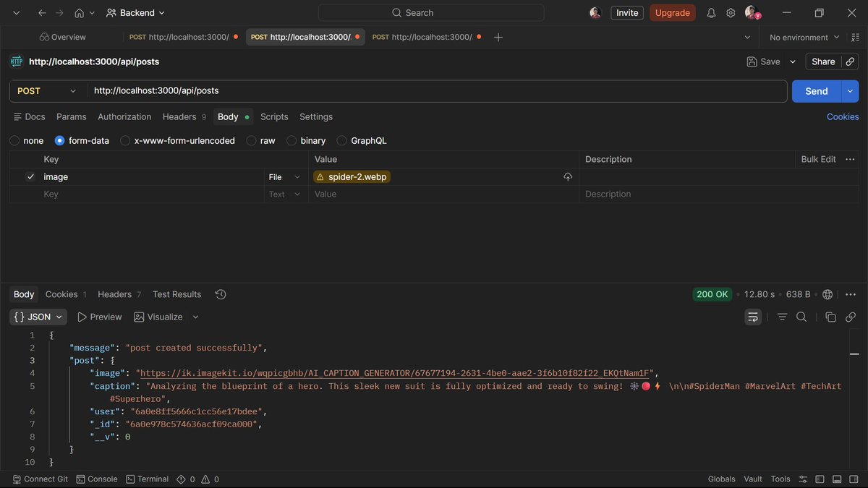Open the Overview tab
Viewport: 868px width, 488px height.
62,37
